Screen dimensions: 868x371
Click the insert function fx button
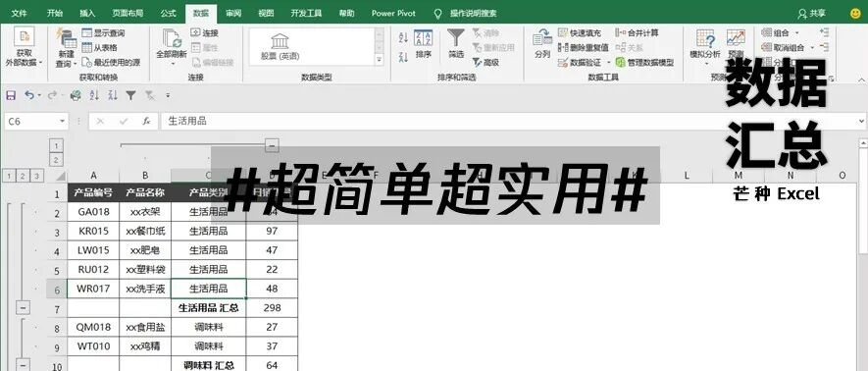[146, 122]
